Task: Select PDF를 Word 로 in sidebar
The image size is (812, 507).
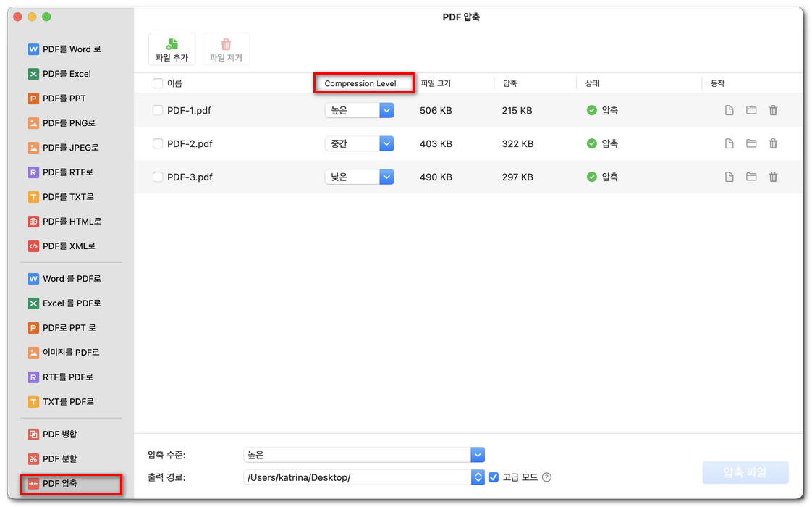Action: point(72,49)
